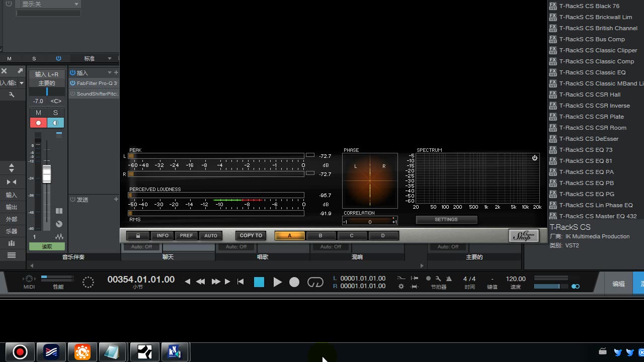Click the 00354.01.01.00 time display
Screen dimensions: 644x362
point(141,280)
